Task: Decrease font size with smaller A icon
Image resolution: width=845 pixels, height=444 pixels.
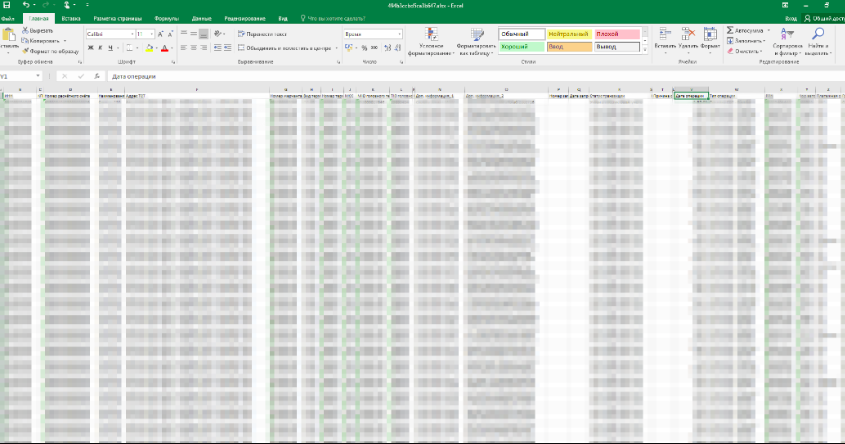Action: coord(170,34)
